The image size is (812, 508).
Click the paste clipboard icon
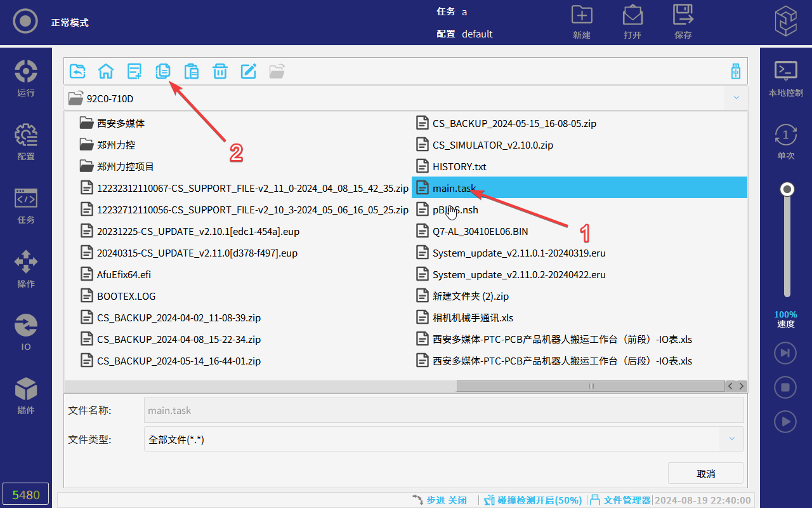192,71
